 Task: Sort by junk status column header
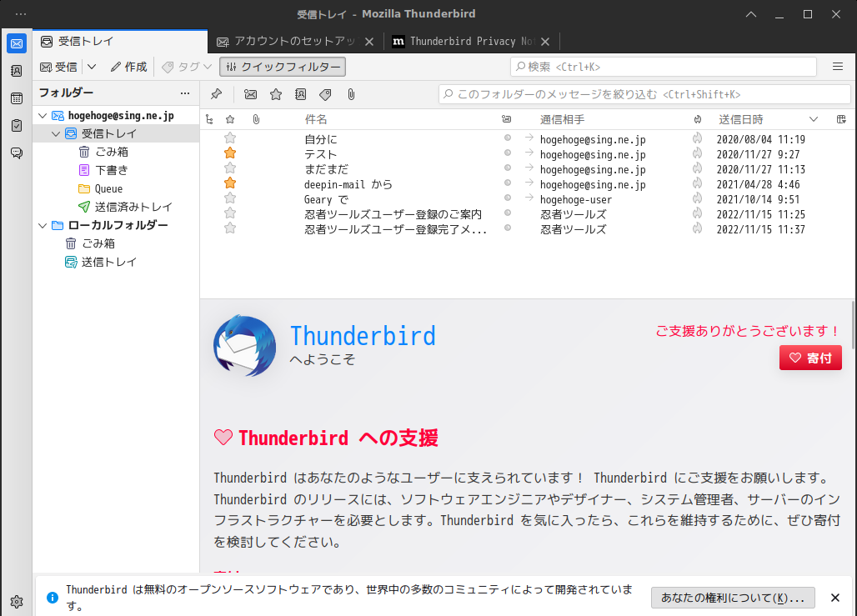tap(698, 119)
